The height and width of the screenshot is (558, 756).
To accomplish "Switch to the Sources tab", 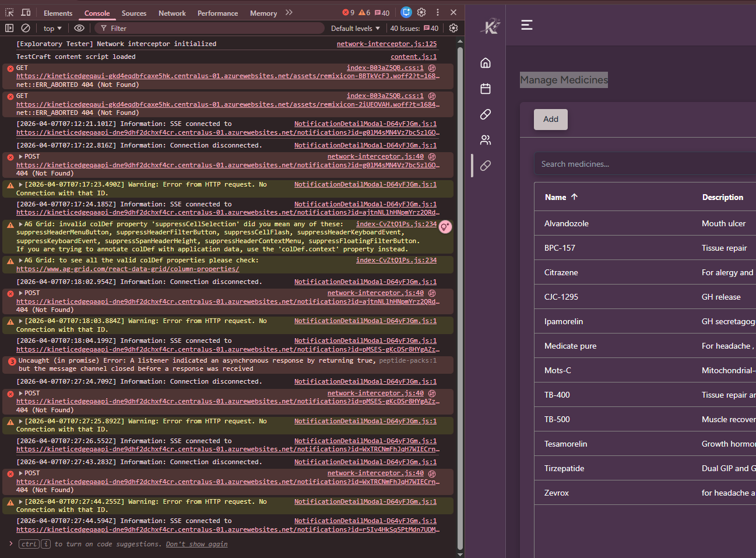I will [133, 13].
